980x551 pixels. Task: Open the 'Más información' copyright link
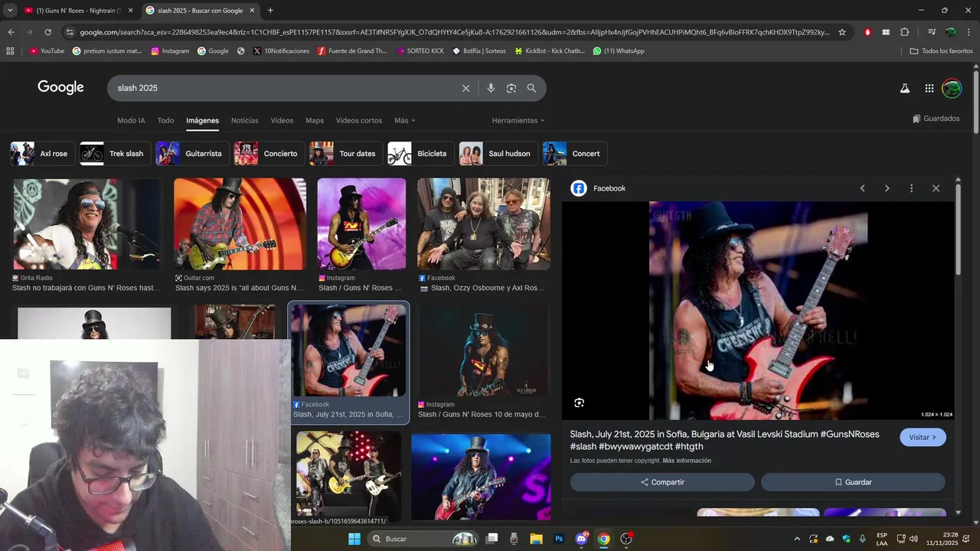(687, 461)
